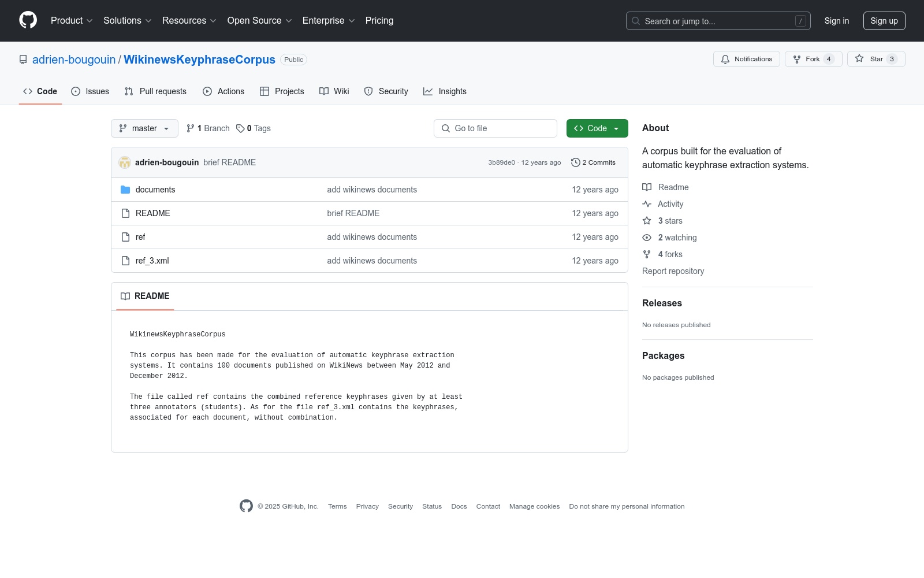Open the documents folder
The image size is (924, 578).
155,190
